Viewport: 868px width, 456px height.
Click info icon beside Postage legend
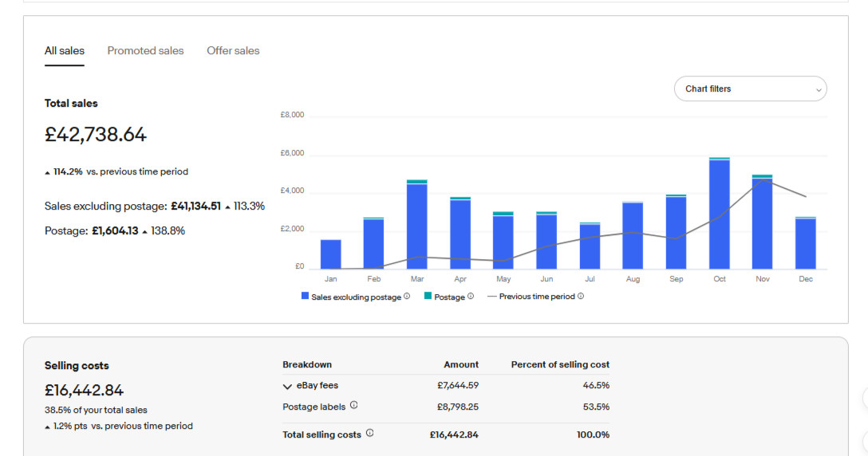(471, 296)
